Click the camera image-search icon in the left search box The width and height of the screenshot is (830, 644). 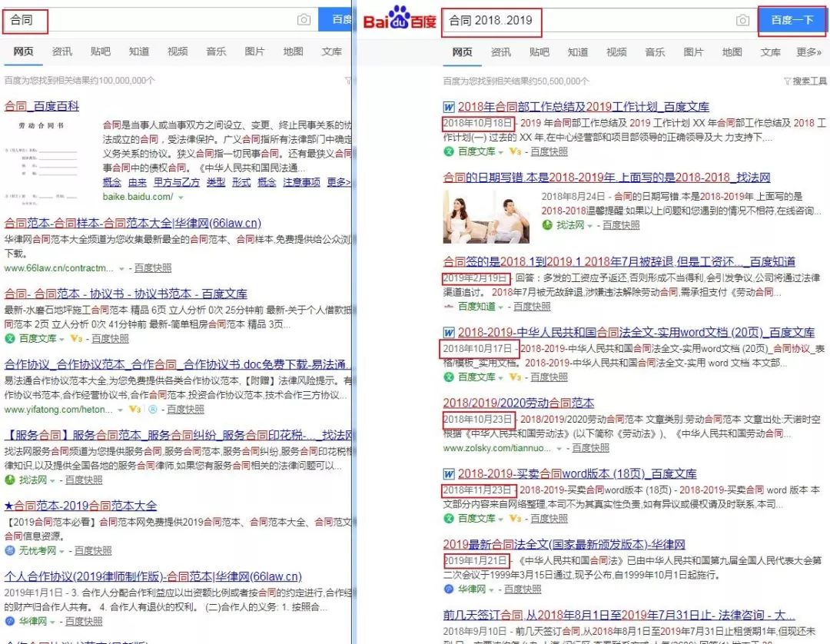304,19
